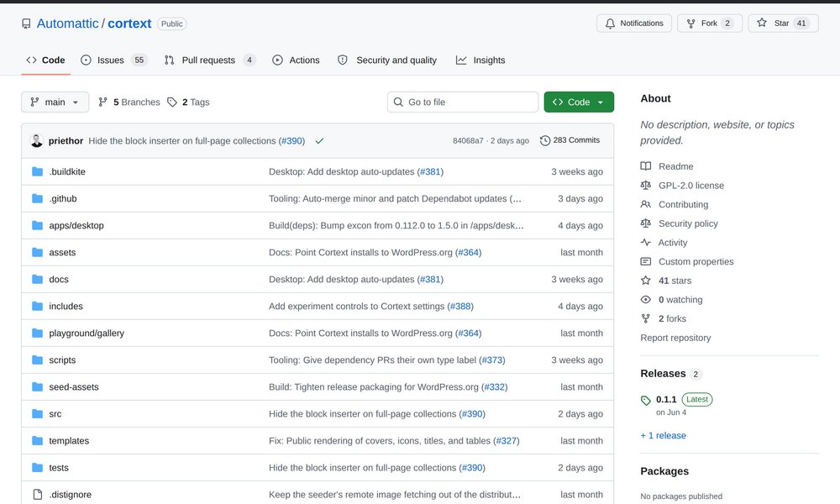The image size is (840, 504).
Task: Open the Insights tab
Action: (480, 60)
